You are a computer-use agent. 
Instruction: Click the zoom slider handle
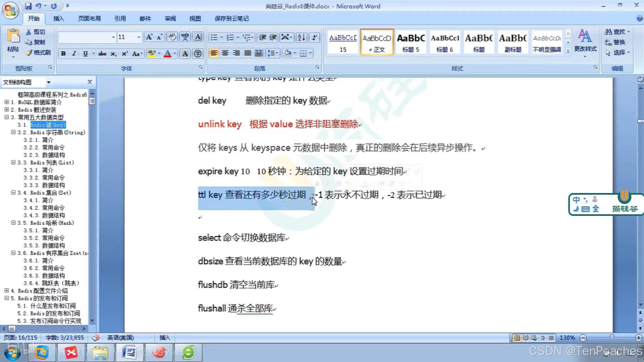point(612,338)
